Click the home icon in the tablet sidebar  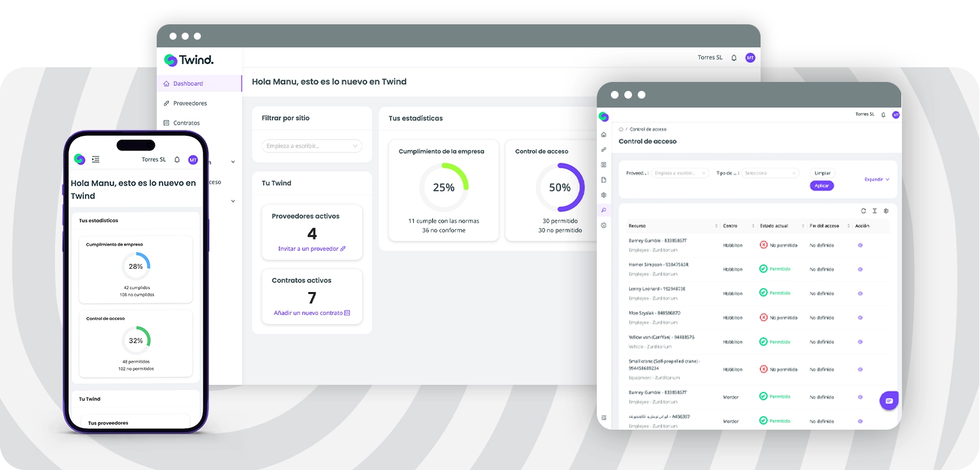(x=604, y=134)
